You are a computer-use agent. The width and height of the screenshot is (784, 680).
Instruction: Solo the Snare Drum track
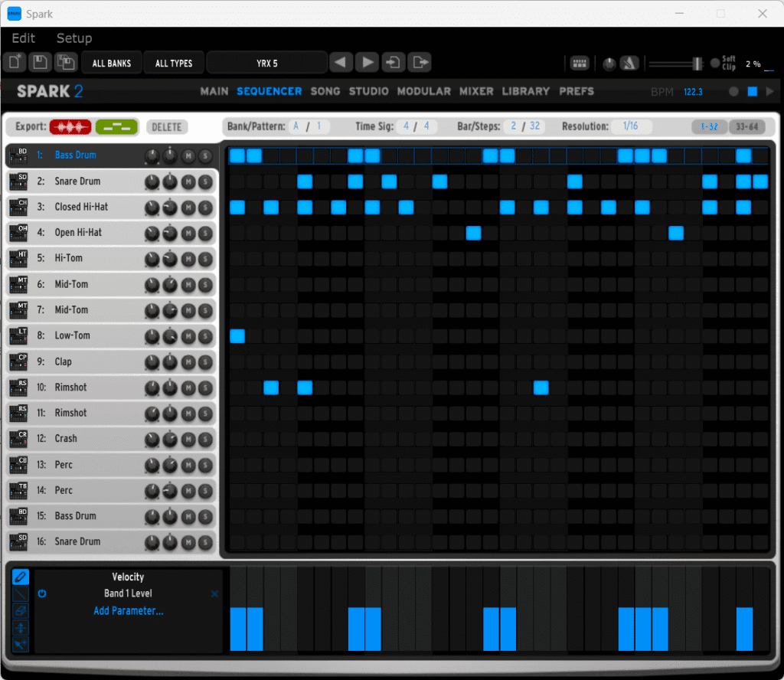205,181
